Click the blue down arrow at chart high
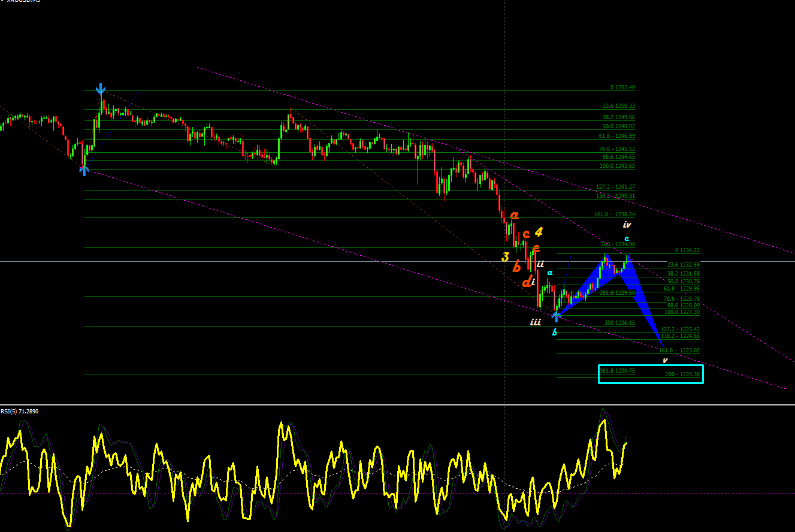The width and height of the screenshot is (795, 532). click(x=101, y=90)
